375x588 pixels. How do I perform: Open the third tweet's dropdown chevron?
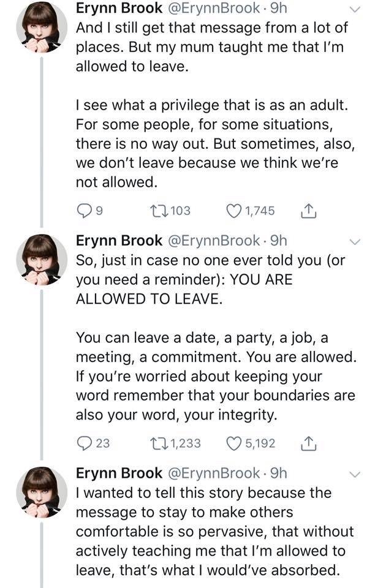pyautogui.click(x=355, y=473)
